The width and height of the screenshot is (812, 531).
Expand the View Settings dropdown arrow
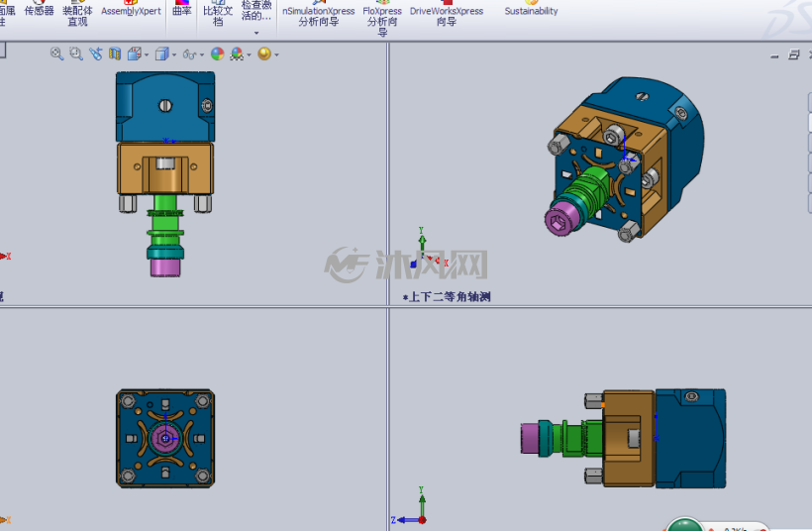276,54
